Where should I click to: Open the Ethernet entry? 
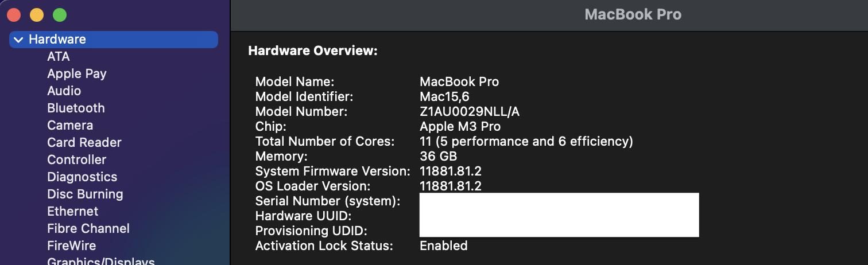click(73, 211)
